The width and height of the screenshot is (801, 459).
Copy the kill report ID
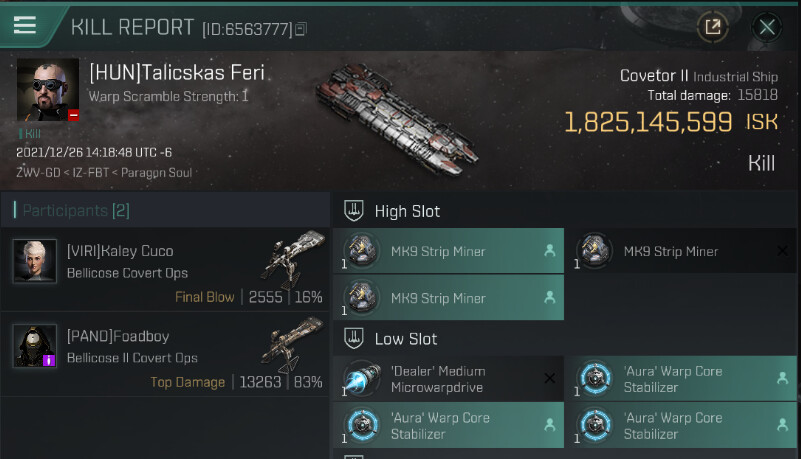(x=302, y=29)
